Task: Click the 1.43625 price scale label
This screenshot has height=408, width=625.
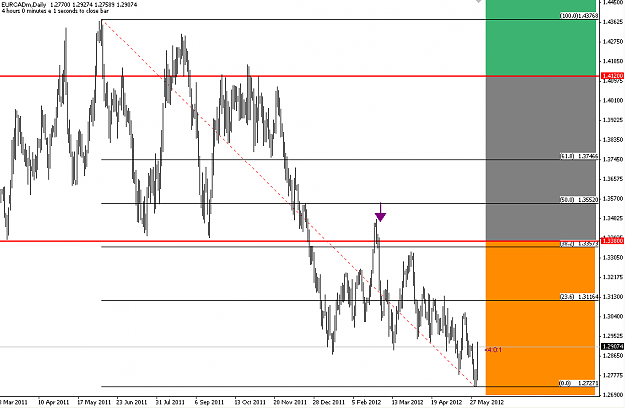Action: tap(613, 22)
